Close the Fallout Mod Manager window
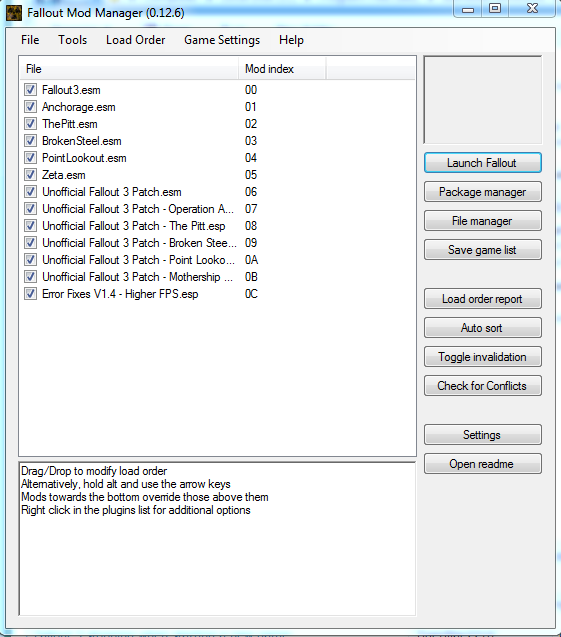This screenshot has height=637, width=561. click(x=532, y=9)
